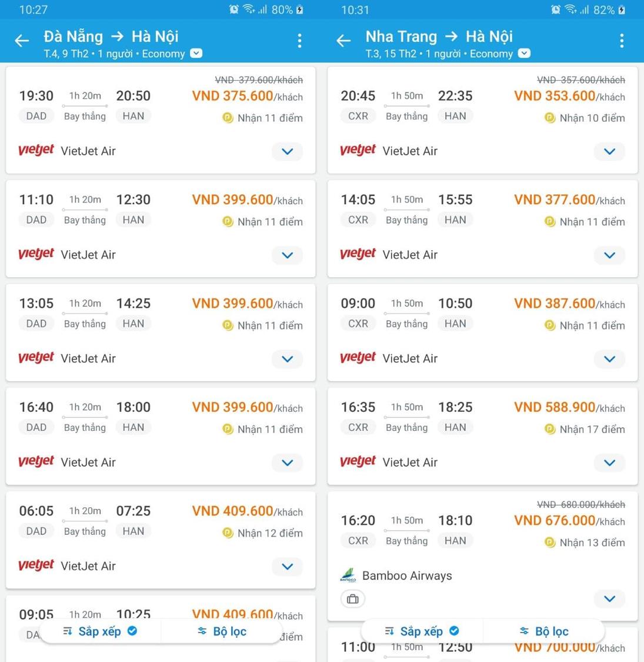The width and height of the screenshot is (644, 662).
Task: Open Sắp xếp sorting on Nha Trang list
Action: pos(422,631)
